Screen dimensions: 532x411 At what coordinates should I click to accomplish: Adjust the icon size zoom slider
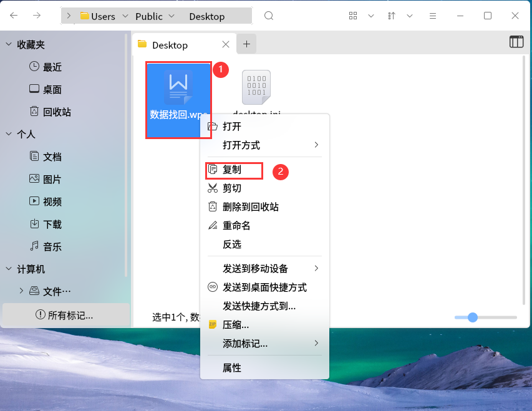[x=473, y=317]
